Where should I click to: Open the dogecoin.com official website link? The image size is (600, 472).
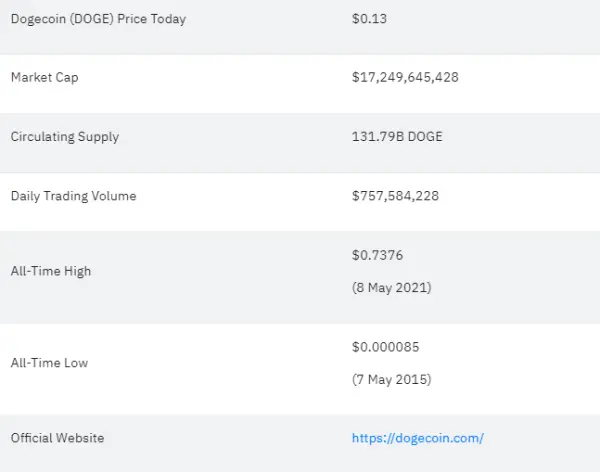click(x=418, y=438)
